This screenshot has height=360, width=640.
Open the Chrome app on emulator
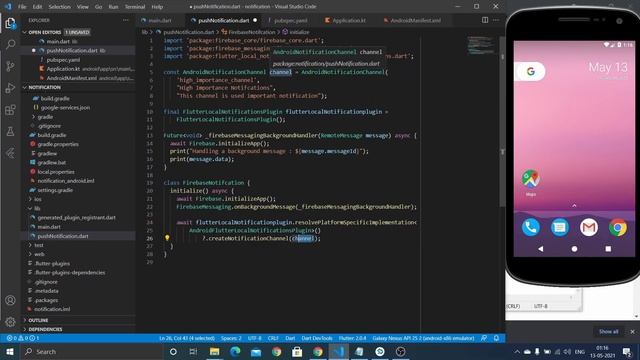(618, 227)
